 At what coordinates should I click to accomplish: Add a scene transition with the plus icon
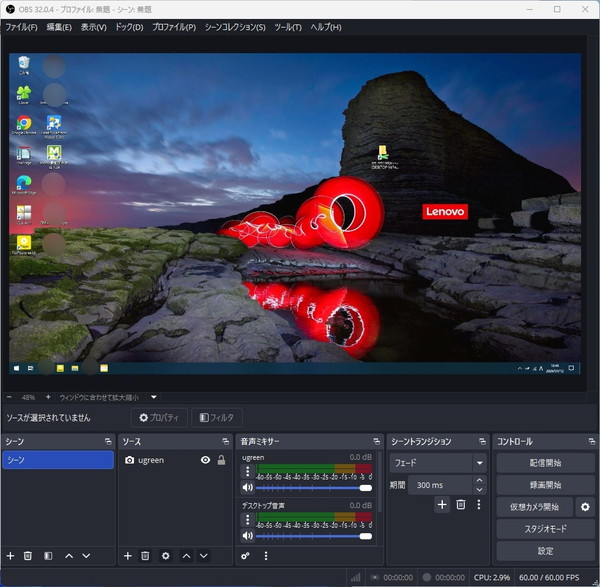tap(442, 505)
